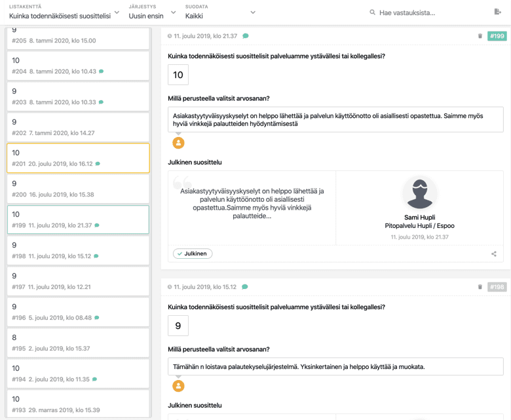Click the green #199 badge
The height and width of the screenshot is (420, 511).
pos(497,36)
